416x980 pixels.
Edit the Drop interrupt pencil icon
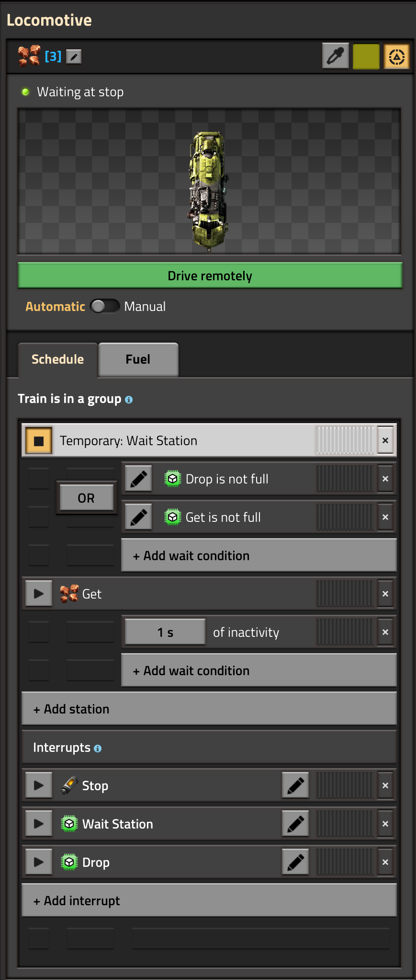295,862
